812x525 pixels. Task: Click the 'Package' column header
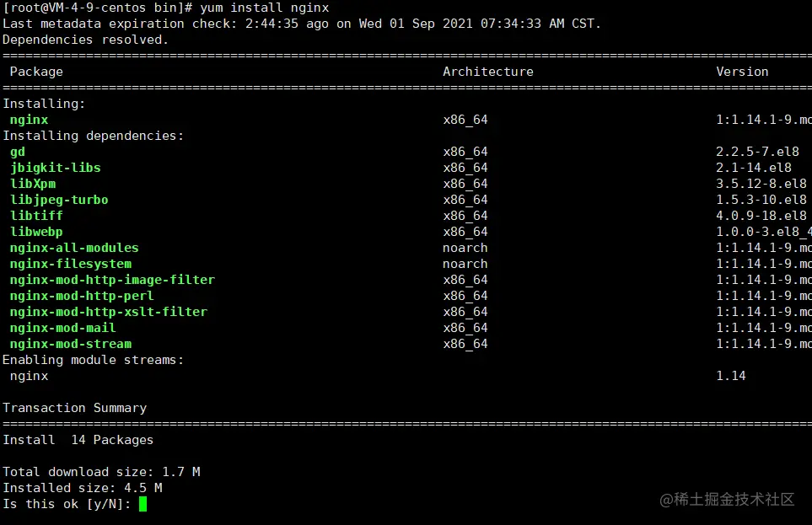36,72
